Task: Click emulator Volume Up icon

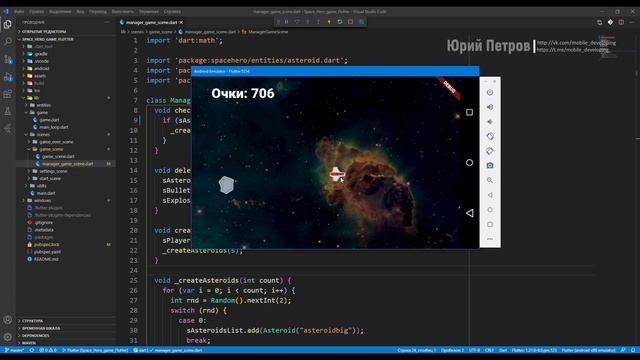Action: (x=490, y=107)
